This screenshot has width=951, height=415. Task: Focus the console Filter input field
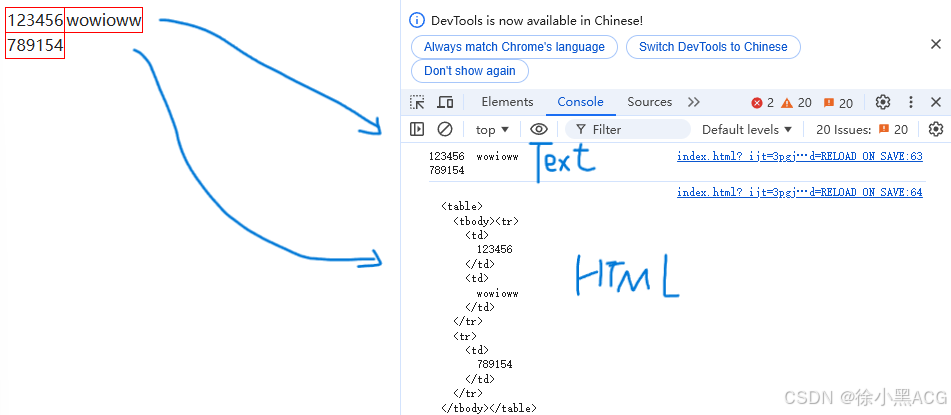(x=628, y=129)
